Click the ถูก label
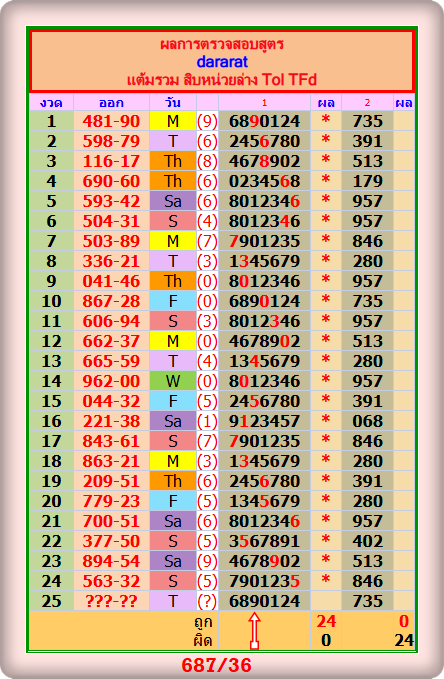444x679 pixels. pos(203,622)
